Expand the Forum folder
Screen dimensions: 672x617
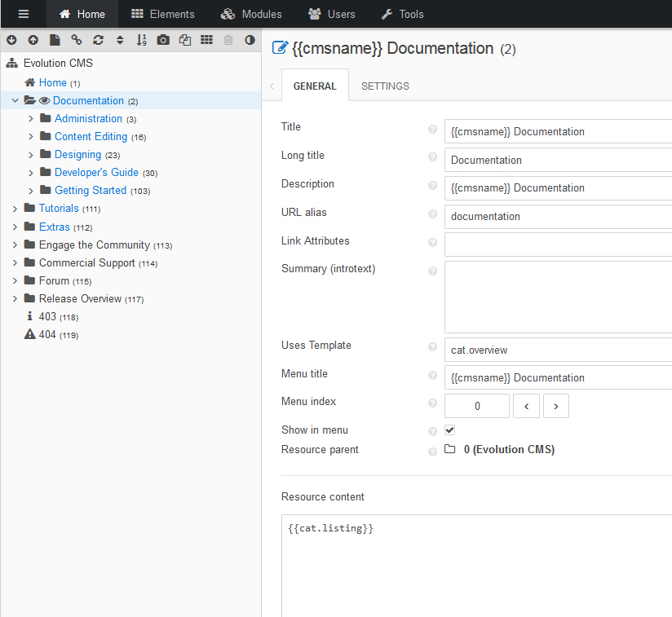(x=15, y=280)
